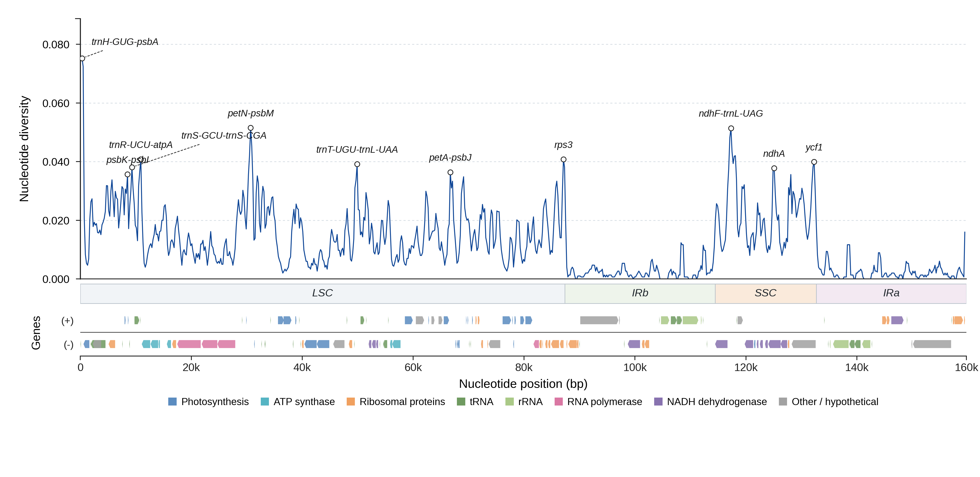Image resolution: width=980 pixels, height=477 pixels.
Task: Select the (+) strand label
Action: pyautogui.click(x=67, y=321)
